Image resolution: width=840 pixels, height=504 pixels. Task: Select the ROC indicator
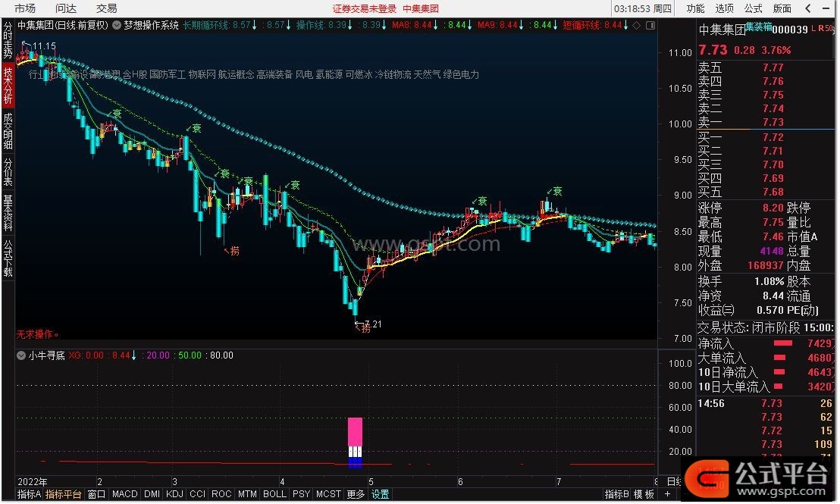click(x=221, y=494)
